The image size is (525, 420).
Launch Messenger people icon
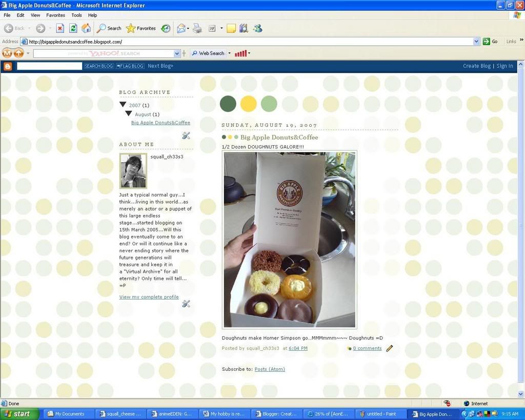point(257,29)
